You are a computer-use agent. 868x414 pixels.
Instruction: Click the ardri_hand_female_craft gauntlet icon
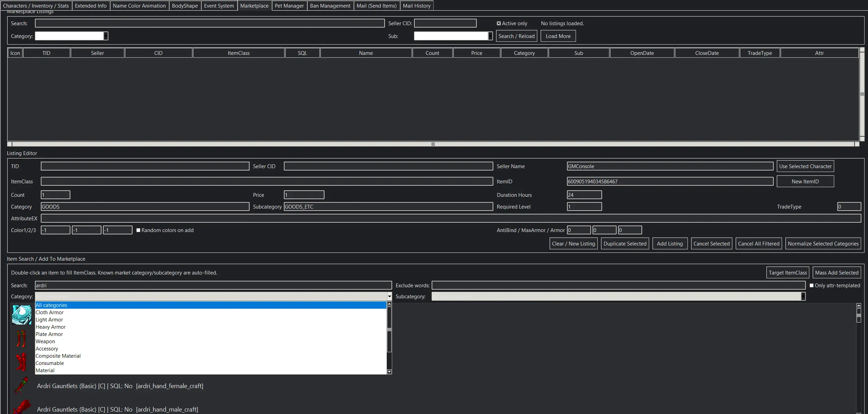pyautogui.click(x=21, y=386)
